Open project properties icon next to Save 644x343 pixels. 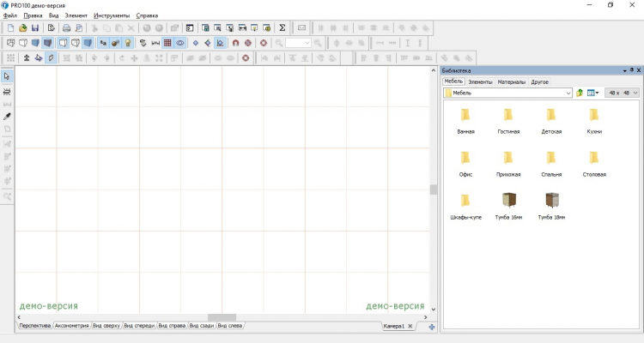pyautogui.click(x=52, y=28)
